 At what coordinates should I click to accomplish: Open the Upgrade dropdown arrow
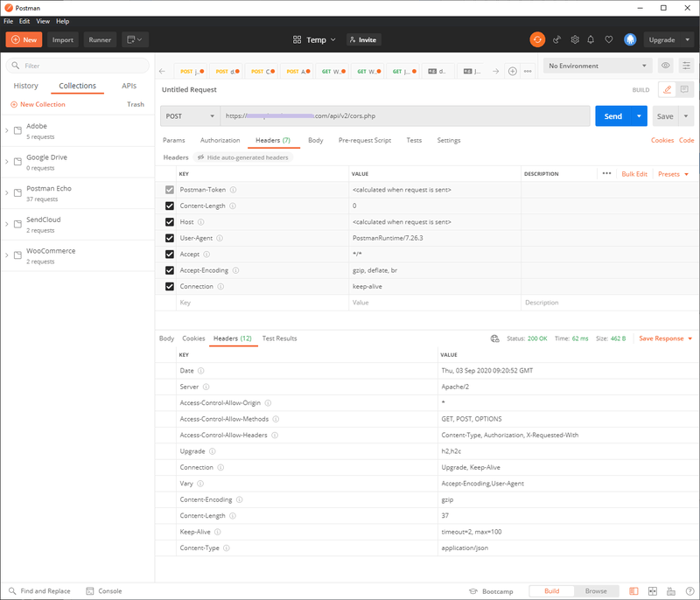[688, 39]
